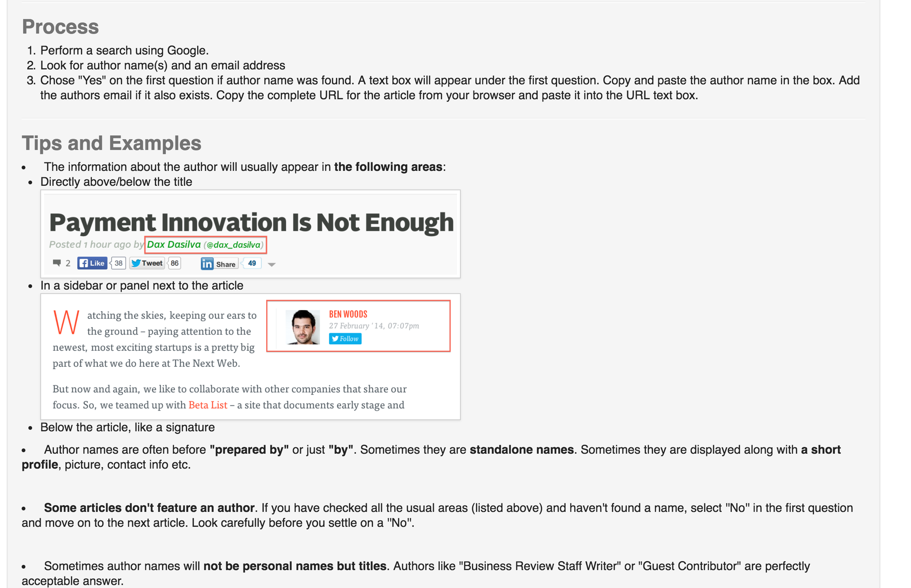
Task: Click the 27 February '14 post date
Action: 374,326
